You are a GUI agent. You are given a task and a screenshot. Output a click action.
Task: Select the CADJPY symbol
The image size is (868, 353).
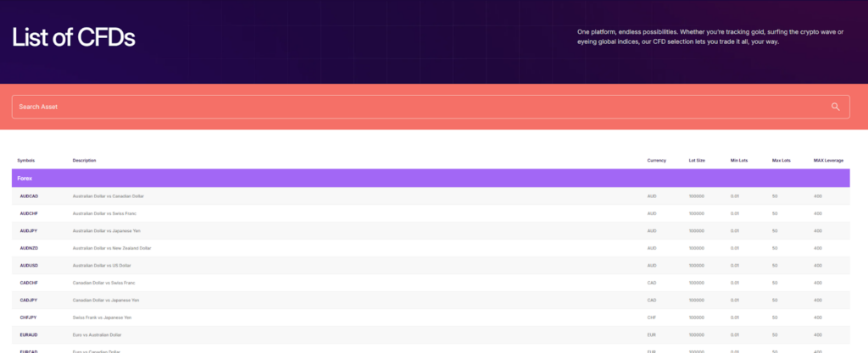click(x=29, y=300)
